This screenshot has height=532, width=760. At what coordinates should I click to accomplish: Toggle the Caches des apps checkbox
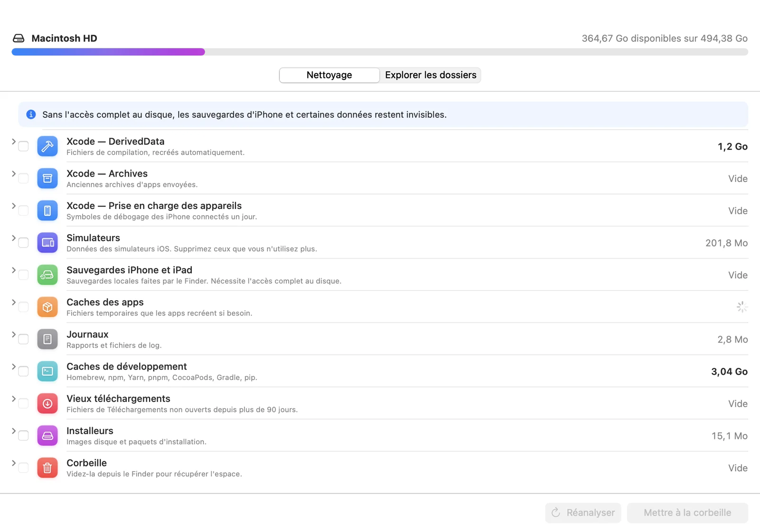tap(23, 307)
